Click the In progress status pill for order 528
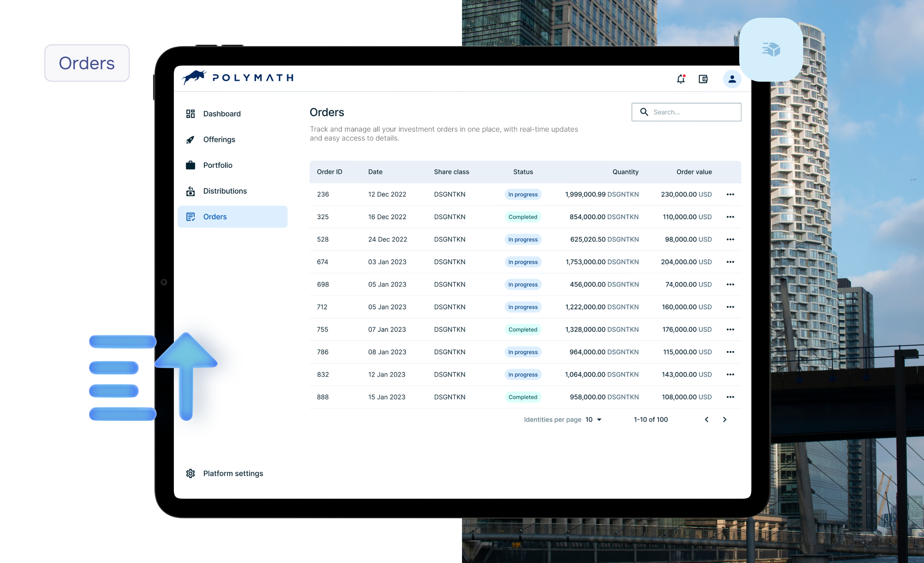Screen dimensions: 924x563 (523, 239)
